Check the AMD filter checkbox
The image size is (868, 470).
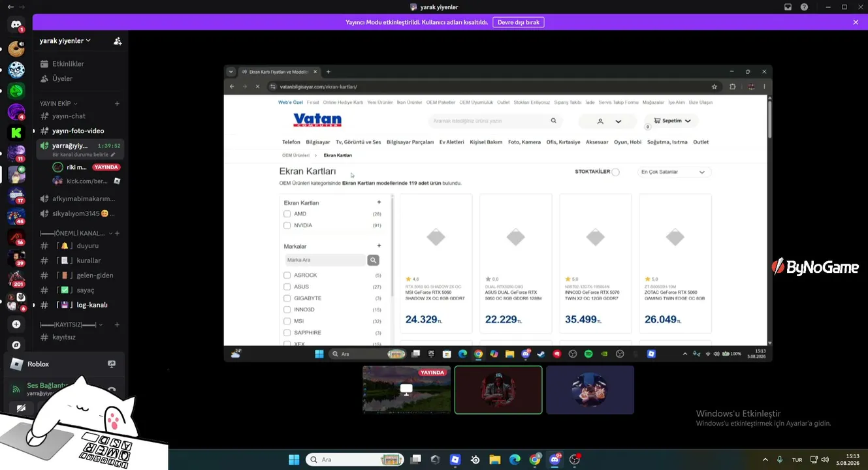point(287,214)
